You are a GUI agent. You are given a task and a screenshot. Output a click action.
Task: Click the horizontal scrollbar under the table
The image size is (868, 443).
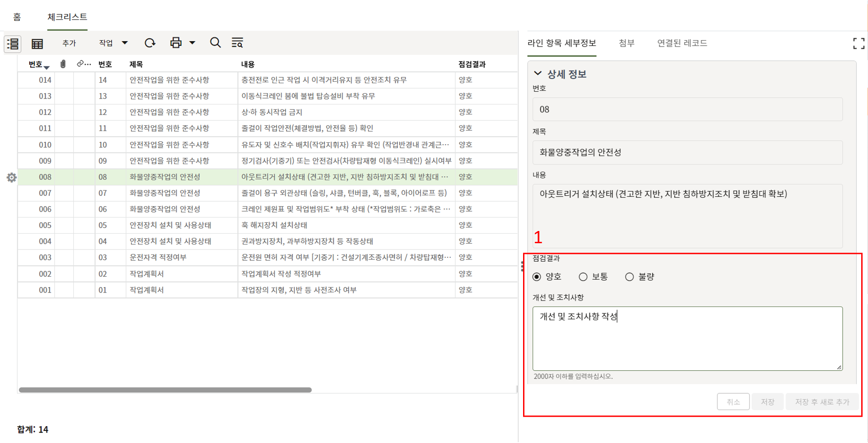tap(165, 390)
